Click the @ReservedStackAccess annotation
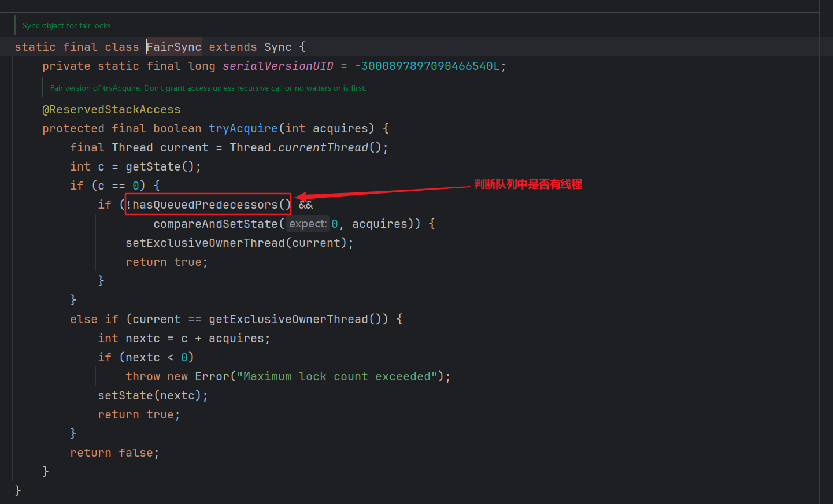833x504 pixels. tap(111, 109)
